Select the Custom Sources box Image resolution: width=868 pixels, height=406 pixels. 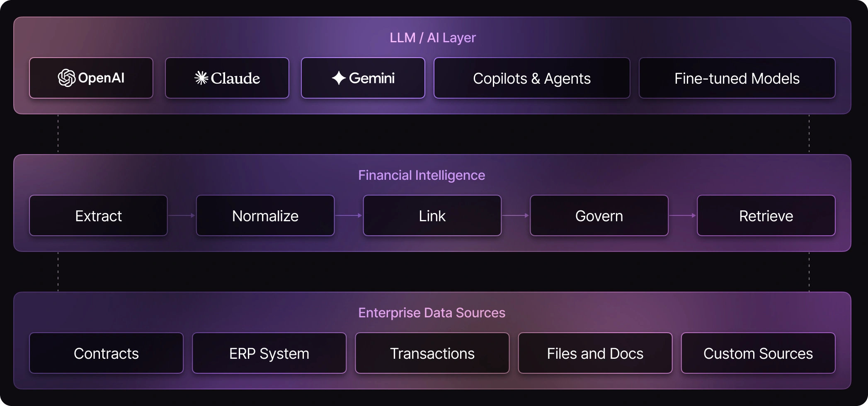pos(758,353)
